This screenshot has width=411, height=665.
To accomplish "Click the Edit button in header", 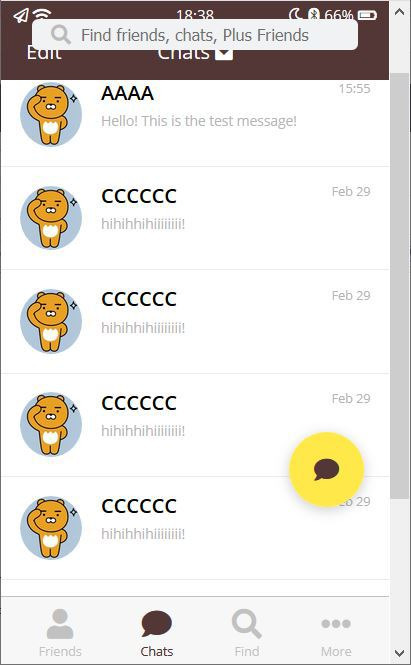I will click(44, 53).
